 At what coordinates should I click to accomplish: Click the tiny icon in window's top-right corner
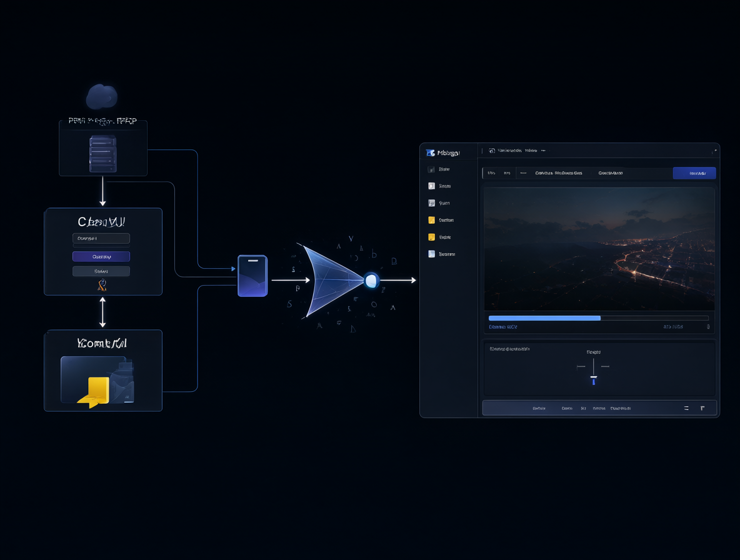click(x=714, y=151)
